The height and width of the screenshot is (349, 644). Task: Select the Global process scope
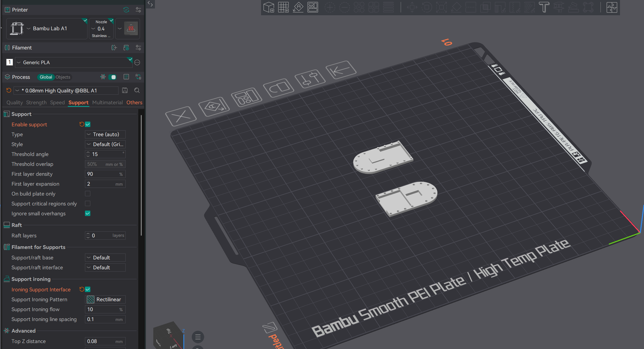click(46, 77)
